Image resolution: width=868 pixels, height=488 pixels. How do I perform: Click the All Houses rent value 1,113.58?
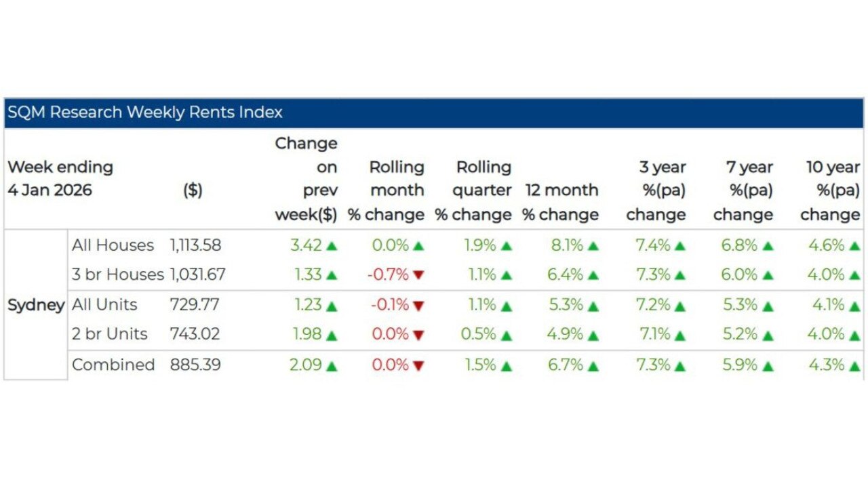click(195, 245)
